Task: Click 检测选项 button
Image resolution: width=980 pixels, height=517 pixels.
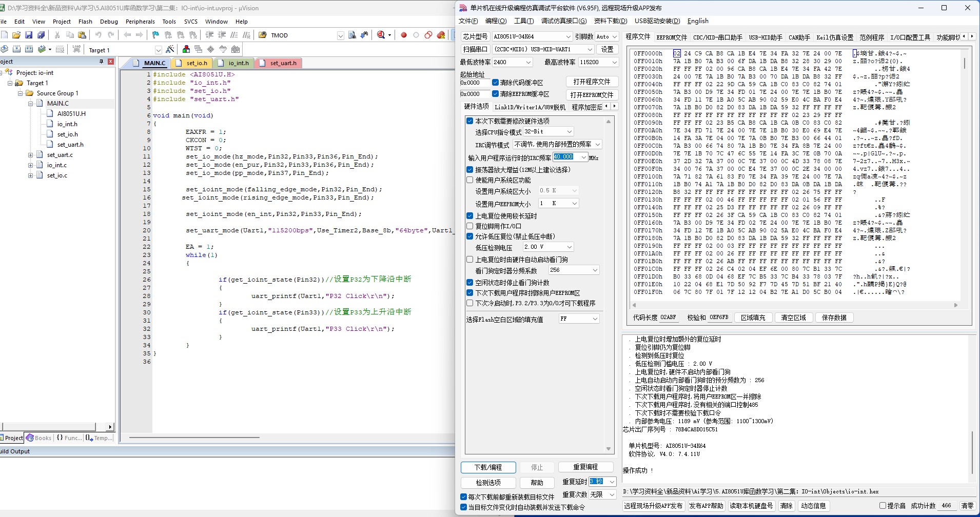Action: (x=488, y=483)
